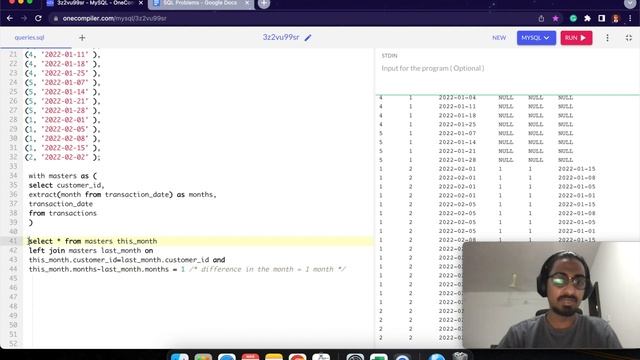Image resolution: width=640 pixels, height=360 pixels.
Task: Open the Chrome profile avatar
Action: (616, 18)
